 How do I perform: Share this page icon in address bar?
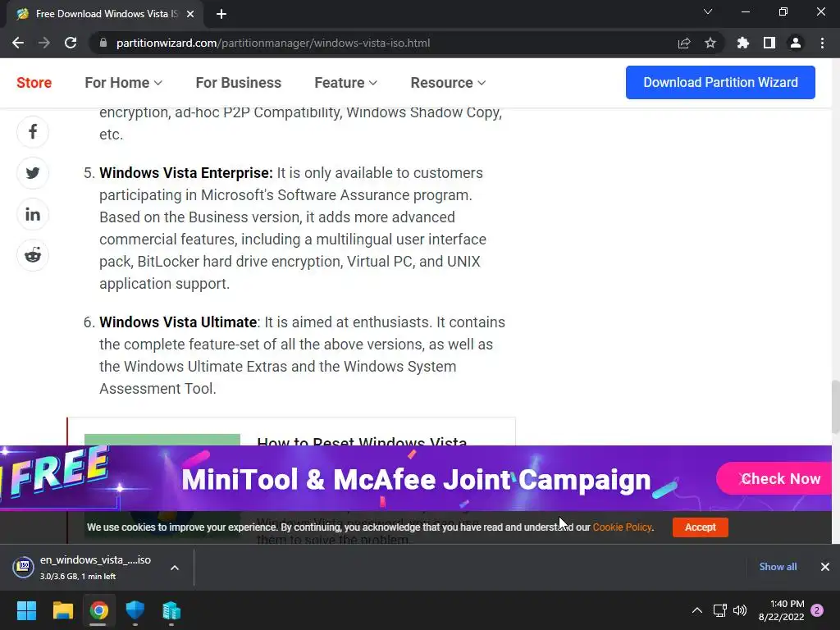pos(684,43)
